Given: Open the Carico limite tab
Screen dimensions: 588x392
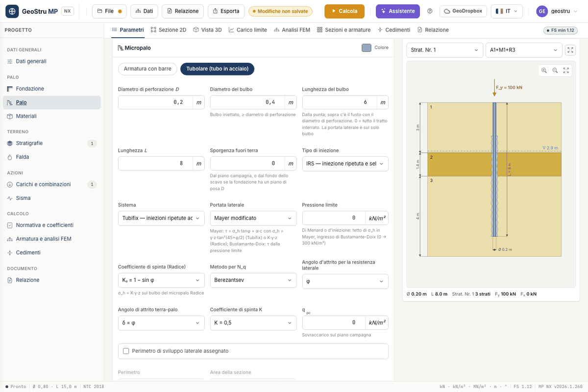Looking at the screenshot, I should pos(247,30).
